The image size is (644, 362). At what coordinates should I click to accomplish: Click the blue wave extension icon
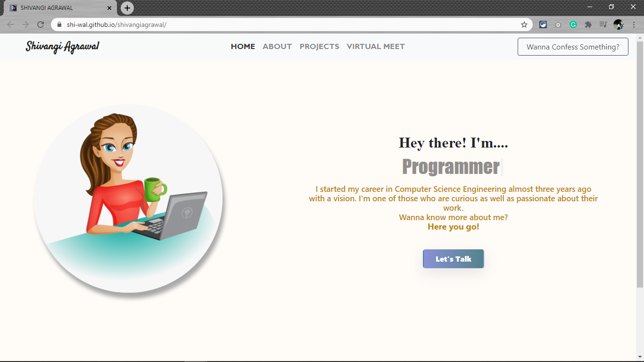point(543,25)
